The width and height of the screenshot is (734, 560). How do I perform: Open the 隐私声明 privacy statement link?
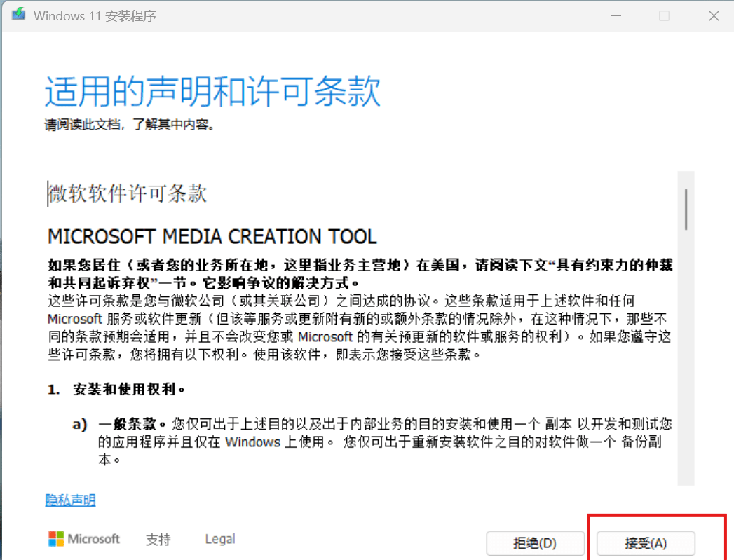click(70, 500)
